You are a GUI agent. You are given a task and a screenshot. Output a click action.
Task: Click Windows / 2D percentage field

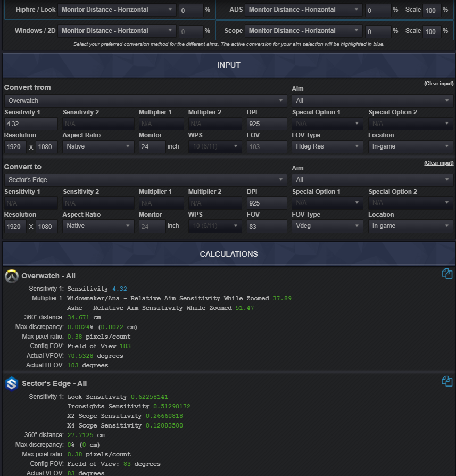point(191,31)
